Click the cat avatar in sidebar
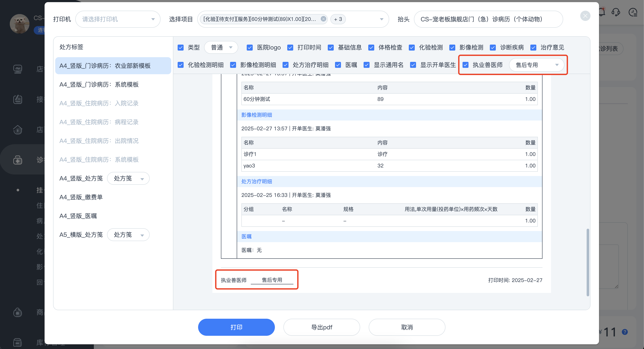 19,24
